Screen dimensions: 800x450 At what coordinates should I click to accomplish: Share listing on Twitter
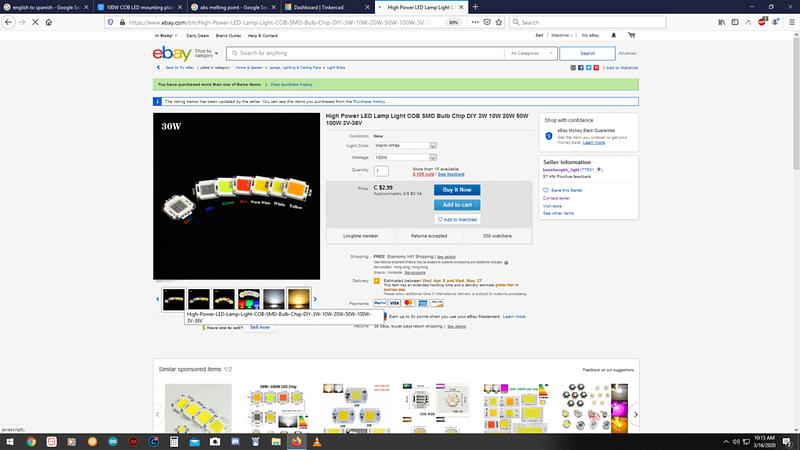(588, 67)
